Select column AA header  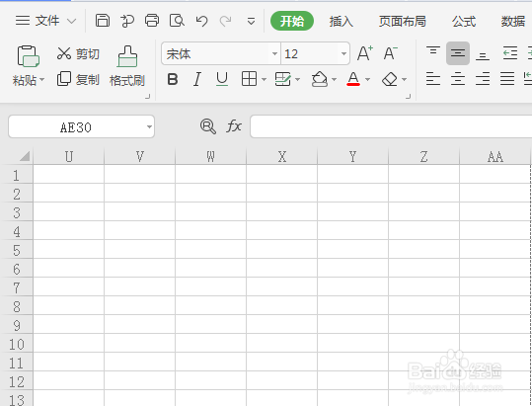point(495,156)
